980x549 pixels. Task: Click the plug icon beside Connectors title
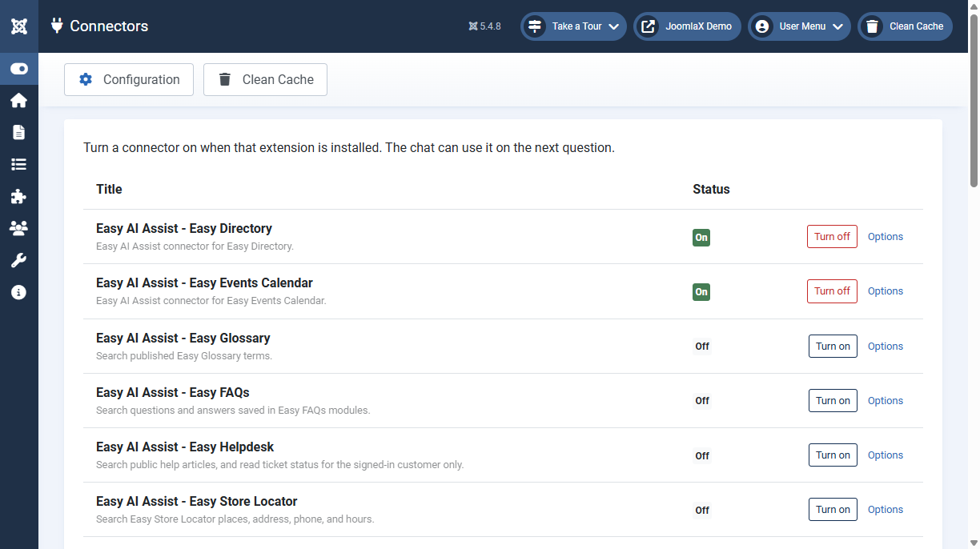tap(57, 26)
